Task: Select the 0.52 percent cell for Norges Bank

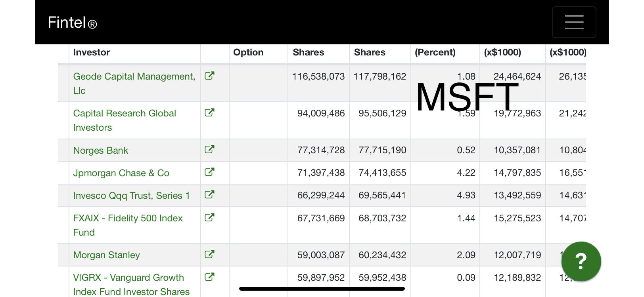Action: (466, 150)
